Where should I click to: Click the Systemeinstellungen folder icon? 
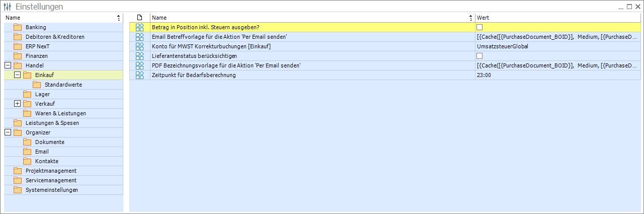(x=18, y=190)
